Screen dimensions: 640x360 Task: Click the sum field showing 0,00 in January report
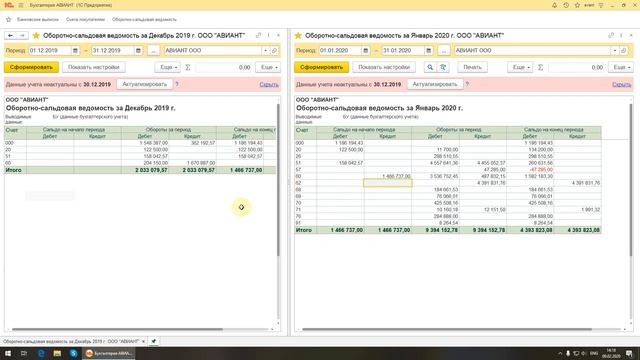click(x=576, y=67)
